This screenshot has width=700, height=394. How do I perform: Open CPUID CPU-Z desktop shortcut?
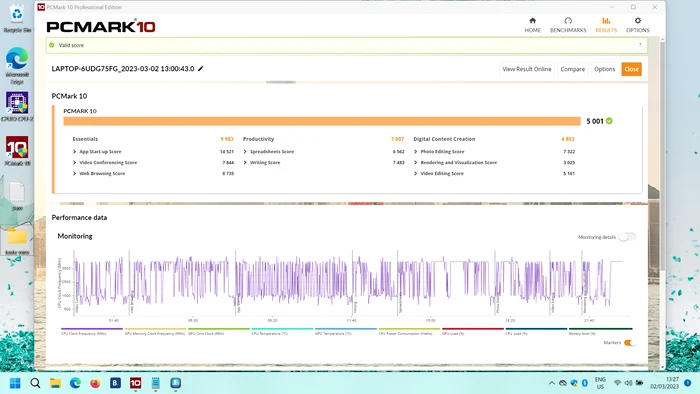[17, 103]
